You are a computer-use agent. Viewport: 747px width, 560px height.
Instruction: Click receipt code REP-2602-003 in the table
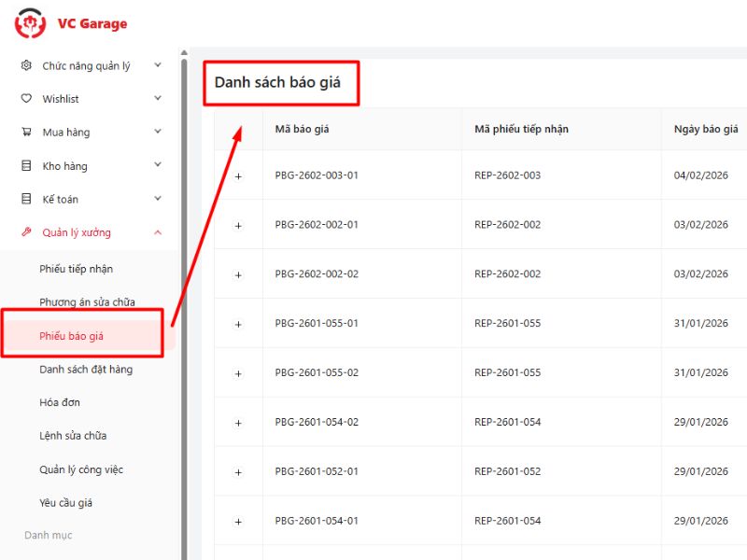point(507,175)
